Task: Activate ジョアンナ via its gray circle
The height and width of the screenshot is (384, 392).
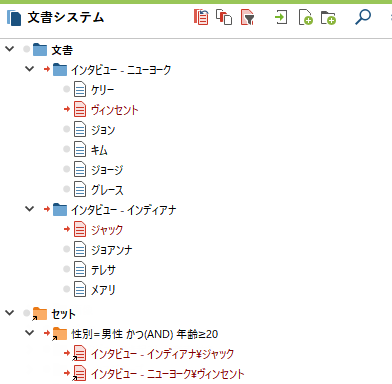Action: pyautogui.click(x=67, y=249)
